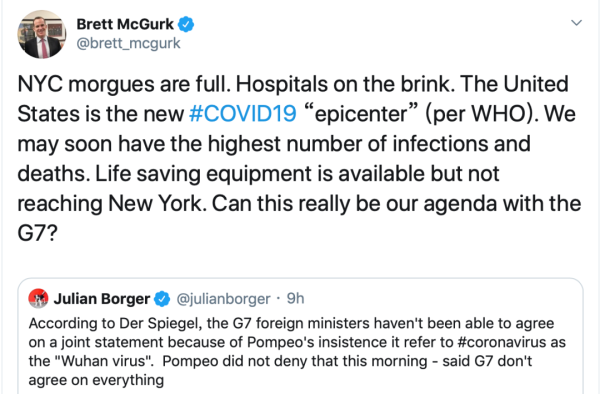The height and width of the screenshot is (394, 600).
Task: Open the @julianborger handle
Action: click(x=223, y=299)
